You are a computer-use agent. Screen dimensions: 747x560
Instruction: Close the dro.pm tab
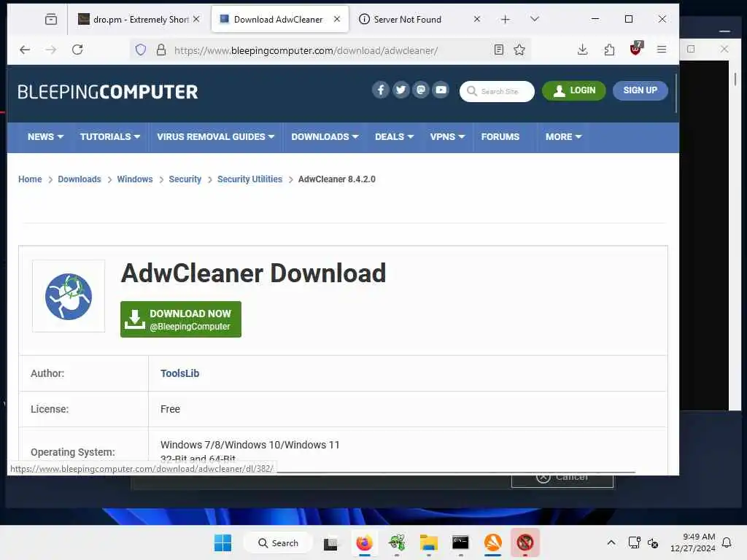(x=196, y=19)
